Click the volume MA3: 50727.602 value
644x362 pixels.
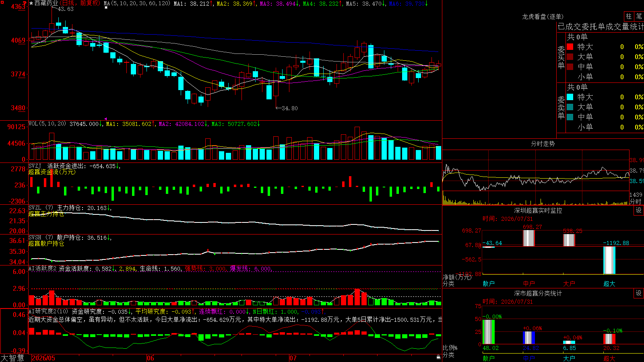pos(236,124)
